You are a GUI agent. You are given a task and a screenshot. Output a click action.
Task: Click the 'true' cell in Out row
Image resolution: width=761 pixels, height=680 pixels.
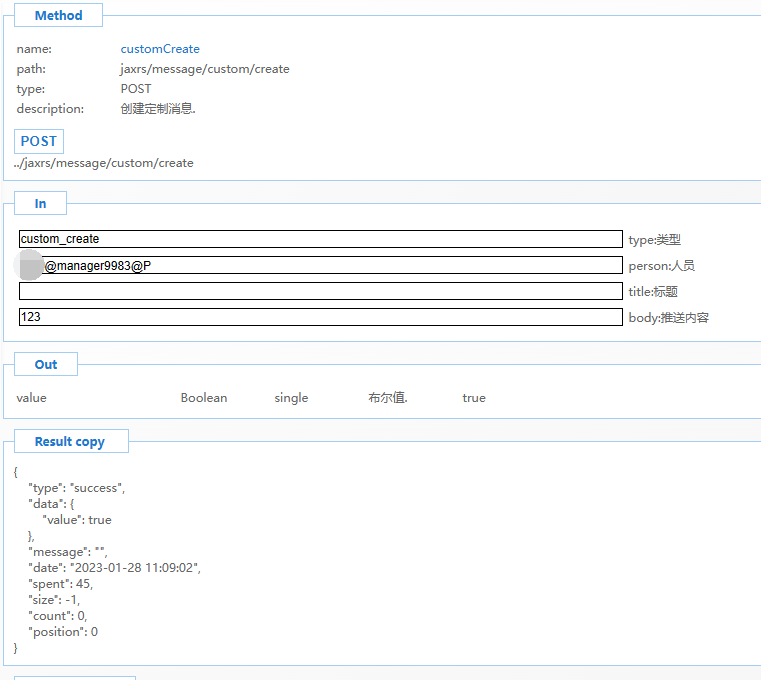[474, 398]
